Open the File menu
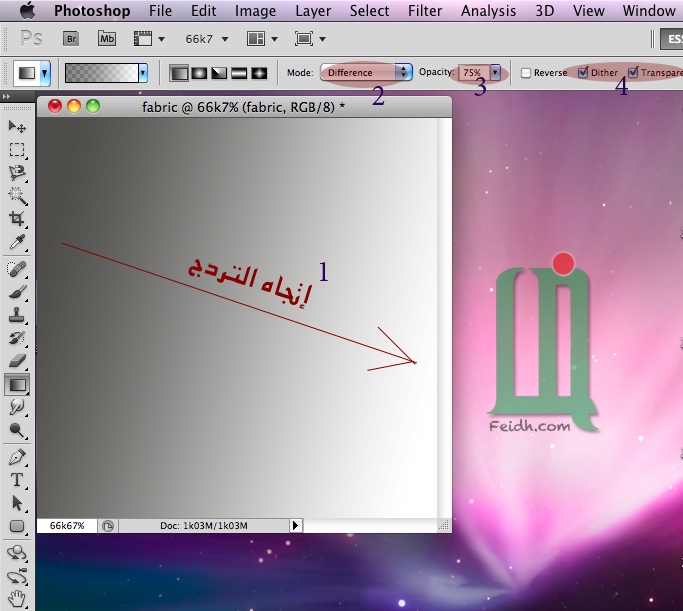The width and height of the screenshot is (683, 611). 160,10
